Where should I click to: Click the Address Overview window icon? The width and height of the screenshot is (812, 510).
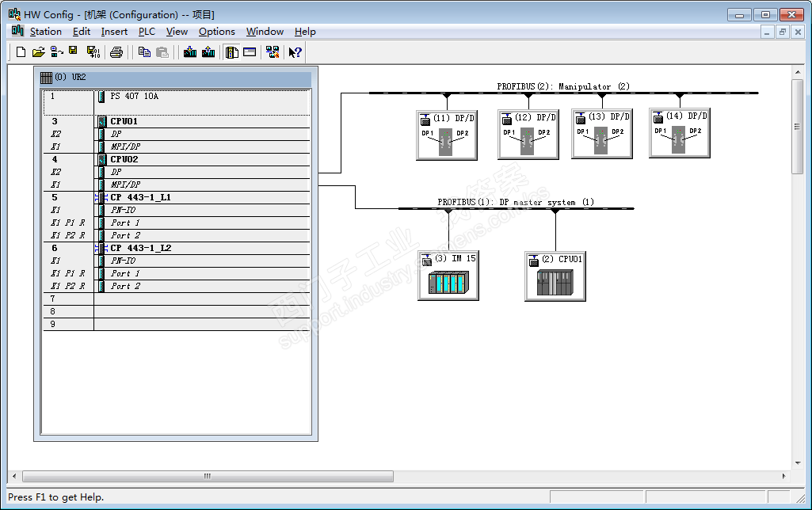click(250, 51)
